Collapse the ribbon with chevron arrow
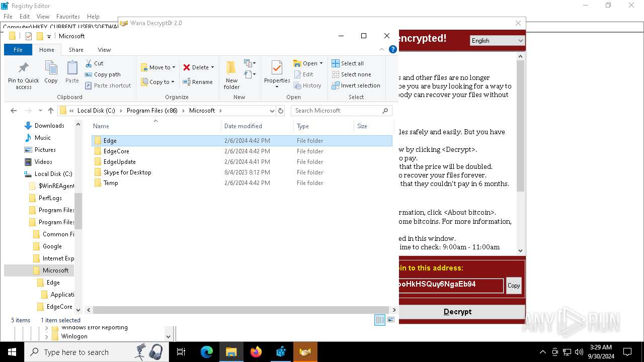The height and width of the screenshot is (362, 644). pyautogui.click(x=381, y=50)
